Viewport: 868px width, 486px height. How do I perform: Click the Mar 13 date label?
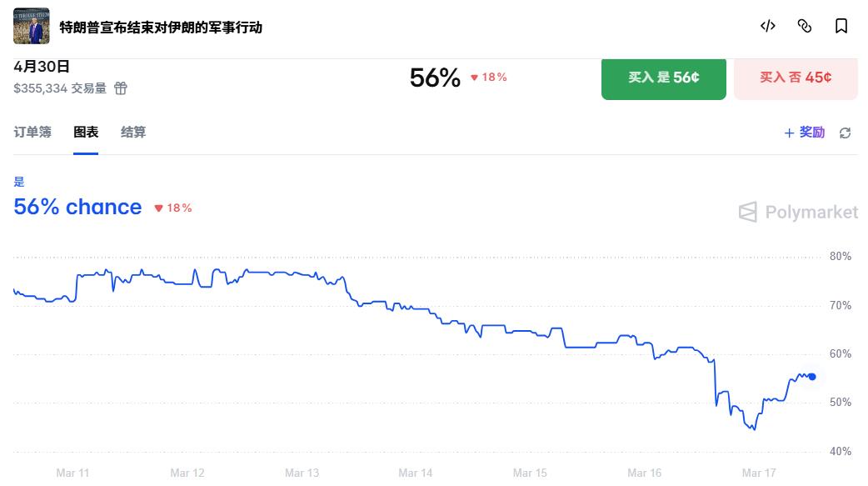[302, 473]
